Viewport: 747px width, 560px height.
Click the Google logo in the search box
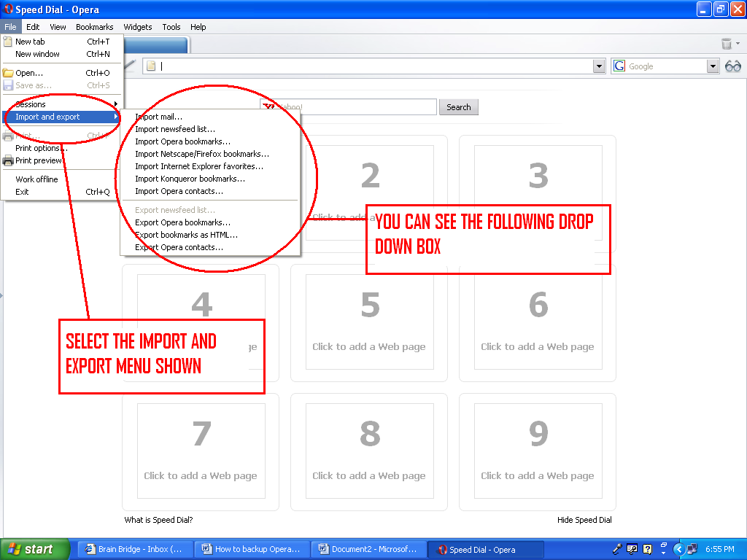pos(619,66)
